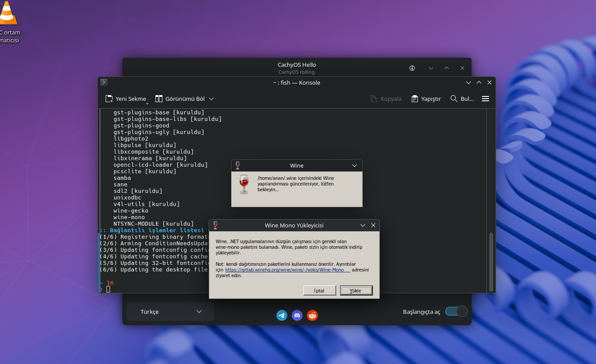Click the gst-plugins-good line in terminal
This screenshot has width=596, height=364.
click(141, 126)
